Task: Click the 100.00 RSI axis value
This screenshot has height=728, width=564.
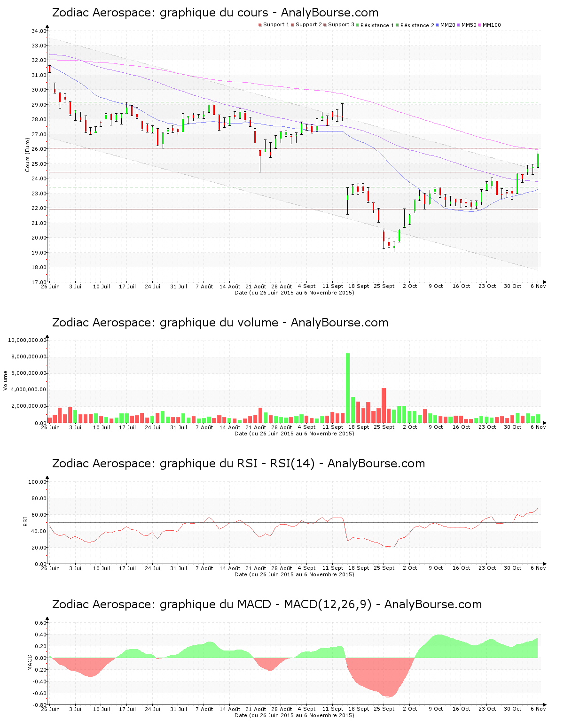Action: 38,481
